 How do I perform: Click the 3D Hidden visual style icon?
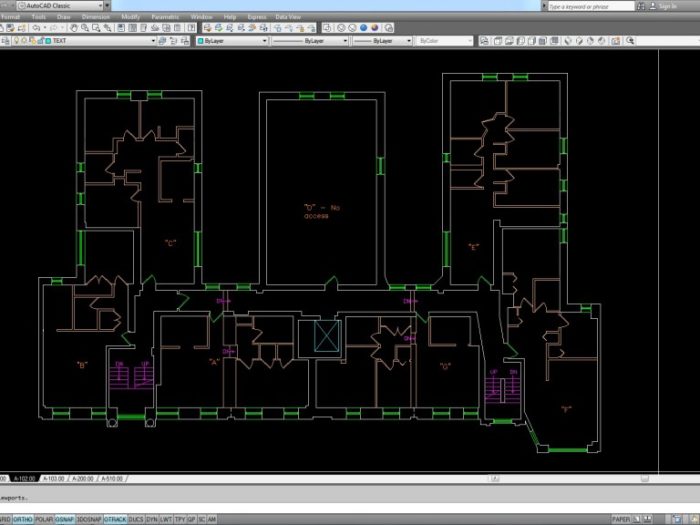point(352,28)
